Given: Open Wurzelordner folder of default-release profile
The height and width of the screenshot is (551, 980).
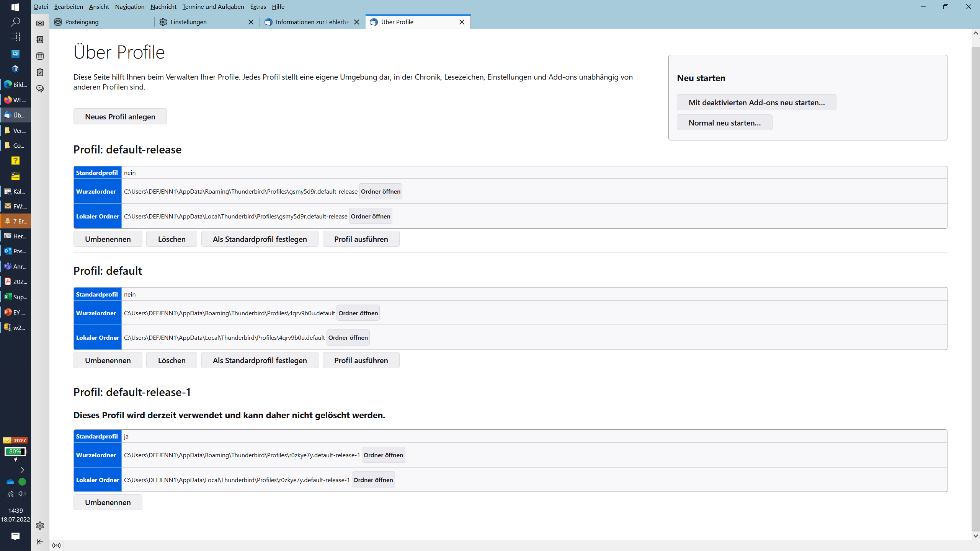Looking at the screenshot, I should [380, 191].
